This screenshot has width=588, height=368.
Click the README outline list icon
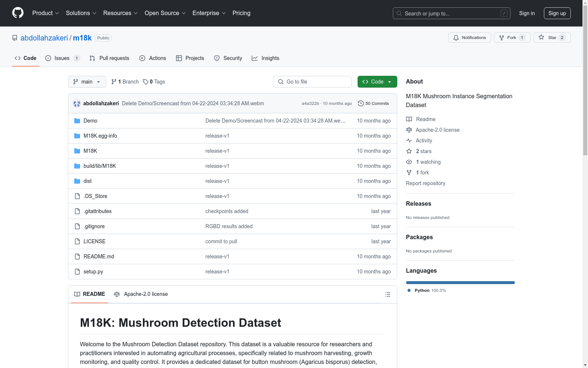pos(387,294)
